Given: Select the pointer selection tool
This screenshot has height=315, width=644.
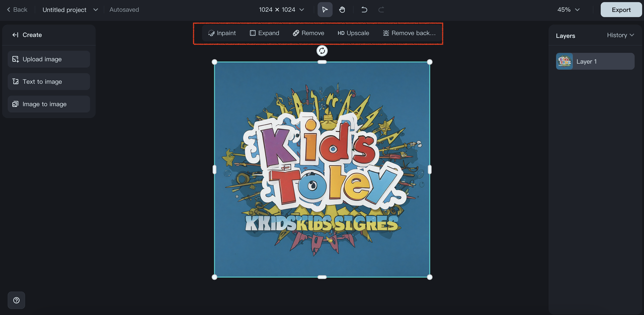Looking at the screenshot, I should [x=325, y=10].
